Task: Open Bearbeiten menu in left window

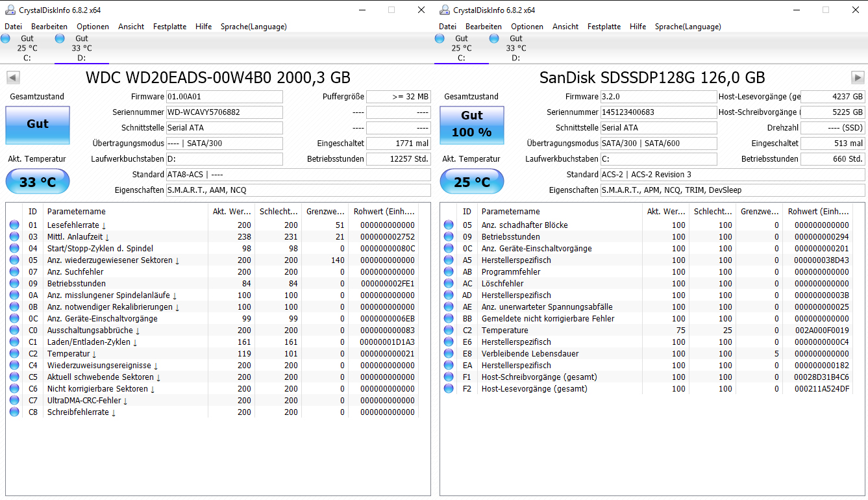Action: (x=49, y=27)
